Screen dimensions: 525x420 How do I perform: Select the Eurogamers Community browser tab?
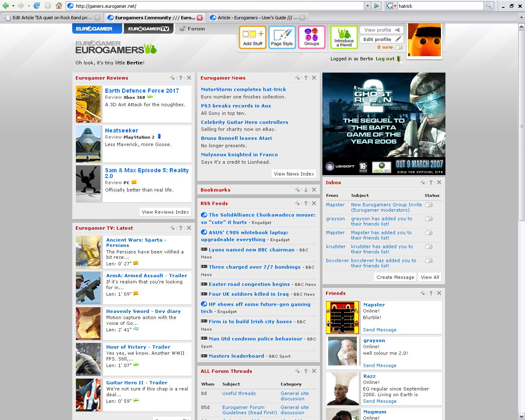(154, 18)
